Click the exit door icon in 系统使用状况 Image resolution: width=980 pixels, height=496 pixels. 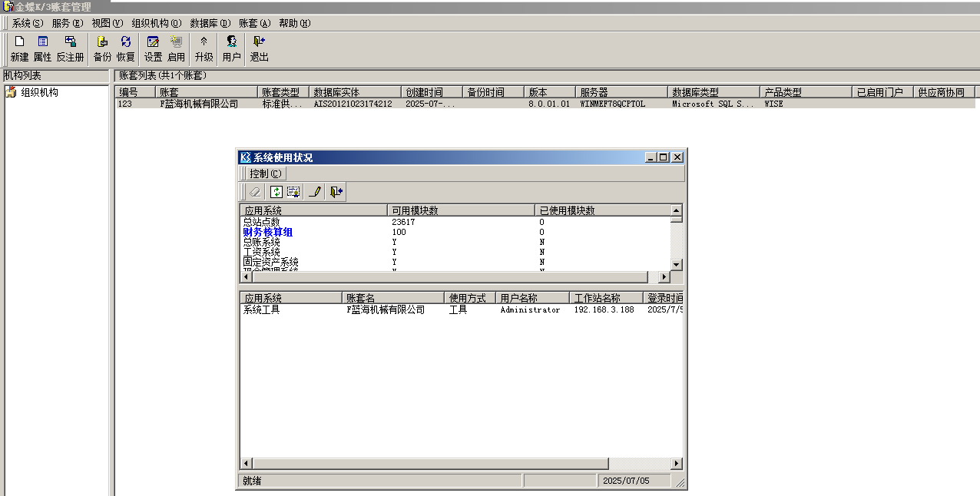(336, 192)
